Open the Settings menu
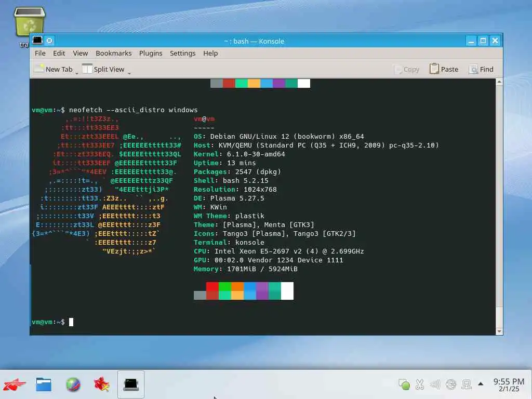Viewport: 532px width, 399px height. 182,54
